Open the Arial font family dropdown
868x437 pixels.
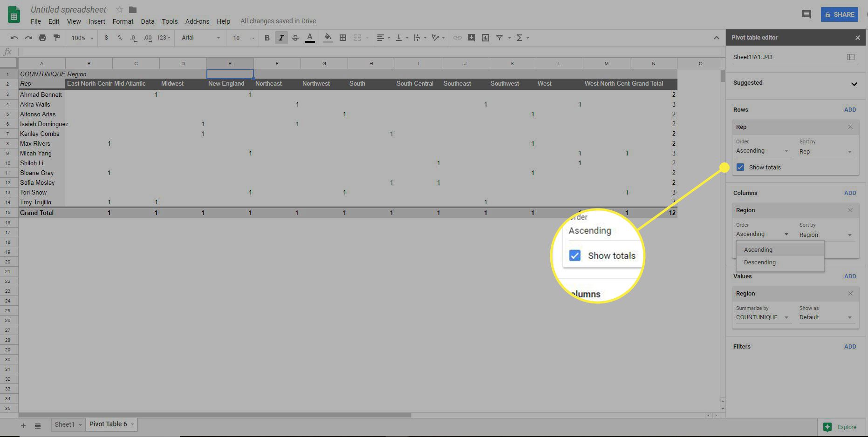point(200,38)
